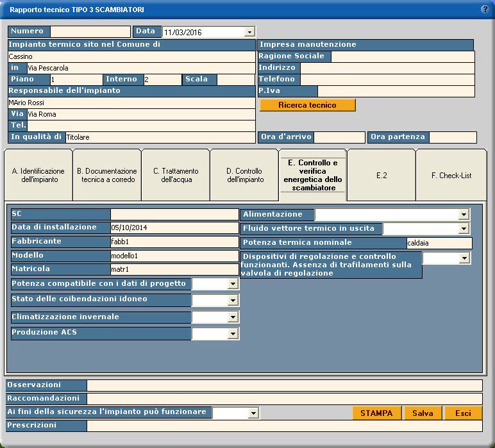Click the Ora partenza field

coord(453,137)
